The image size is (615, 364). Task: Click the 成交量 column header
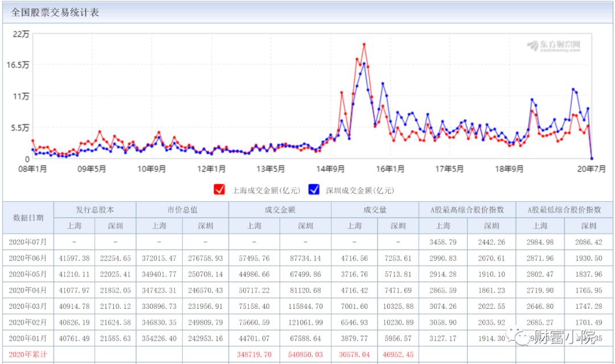[374, 209]
